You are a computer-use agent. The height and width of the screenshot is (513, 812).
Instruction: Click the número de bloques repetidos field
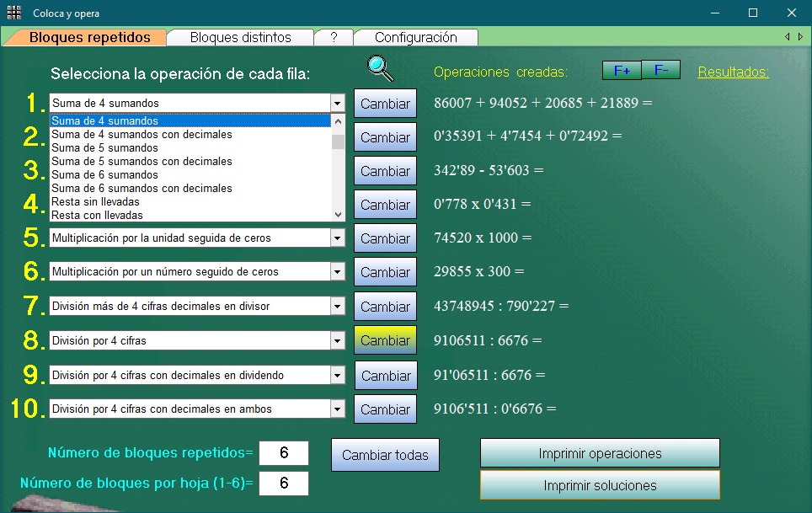tap(284, 453)
